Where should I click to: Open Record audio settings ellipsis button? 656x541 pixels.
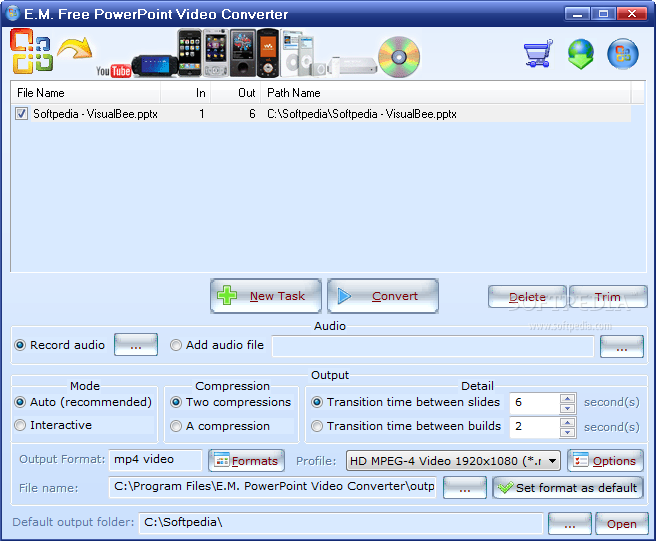[136, 345]
